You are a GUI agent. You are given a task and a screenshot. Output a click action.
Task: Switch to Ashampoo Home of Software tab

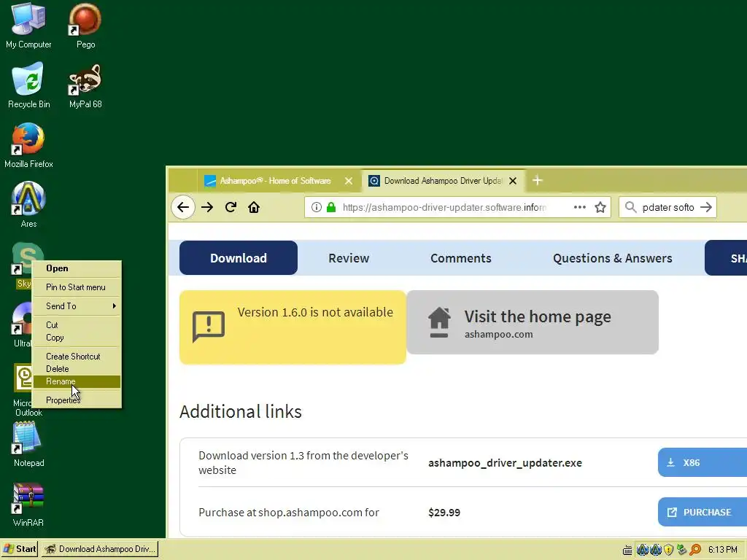279,181
